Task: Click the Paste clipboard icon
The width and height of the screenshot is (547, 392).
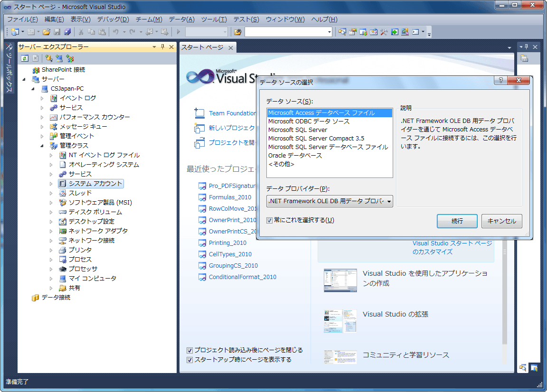Action: click(102, 32)
